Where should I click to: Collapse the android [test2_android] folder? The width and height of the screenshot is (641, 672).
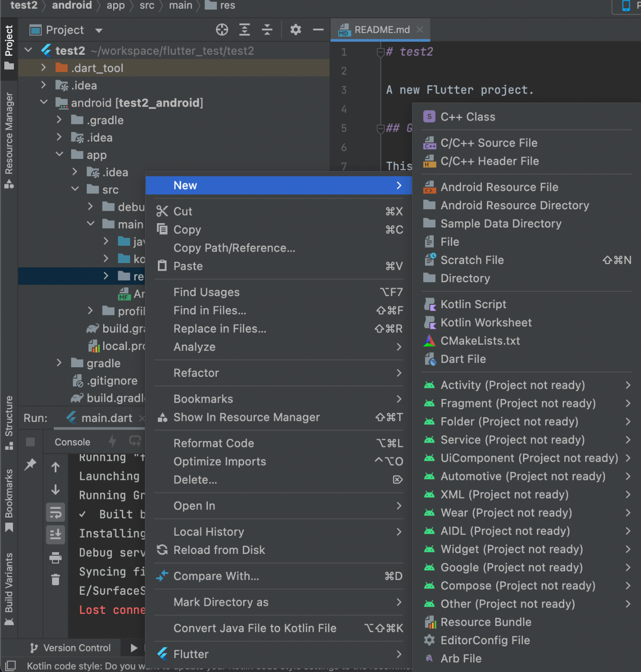pyautogui.click(x=44, y=102)
